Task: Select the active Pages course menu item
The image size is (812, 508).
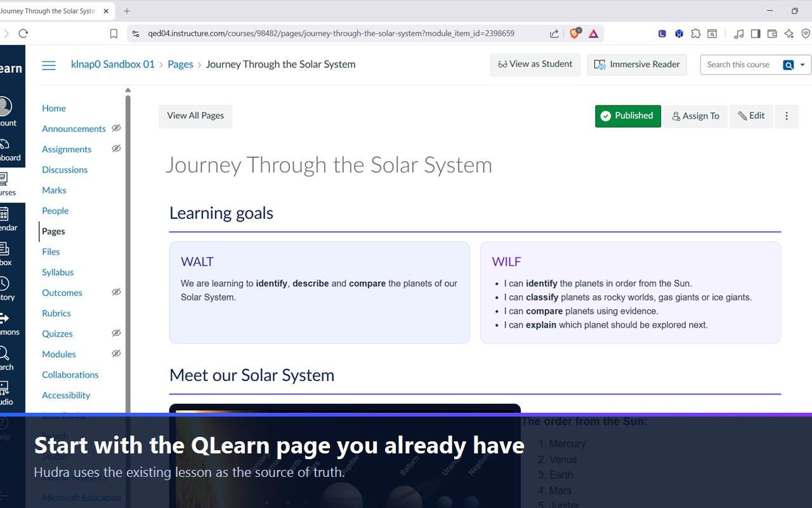Action: (x=53, y=232)
